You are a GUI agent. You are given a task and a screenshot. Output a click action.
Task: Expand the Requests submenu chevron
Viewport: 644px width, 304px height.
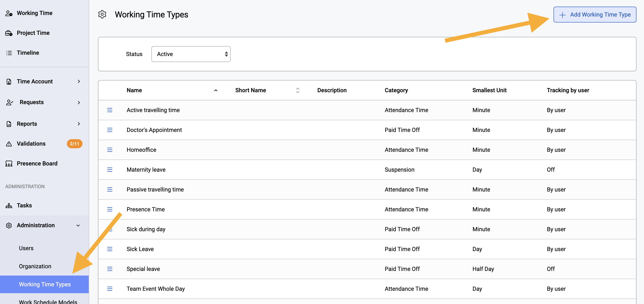[79, 103]
